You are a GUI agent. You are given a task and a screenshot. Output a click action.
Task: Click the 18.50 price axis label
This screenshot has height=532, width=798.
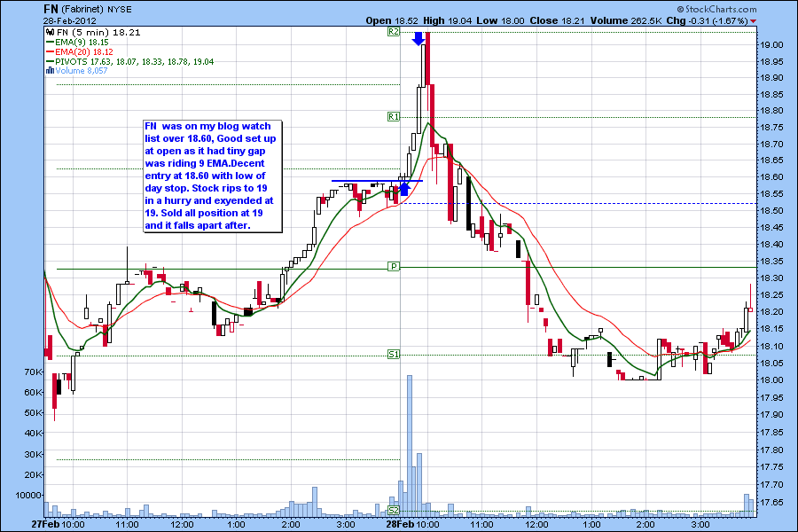click(x=772, y=211)
